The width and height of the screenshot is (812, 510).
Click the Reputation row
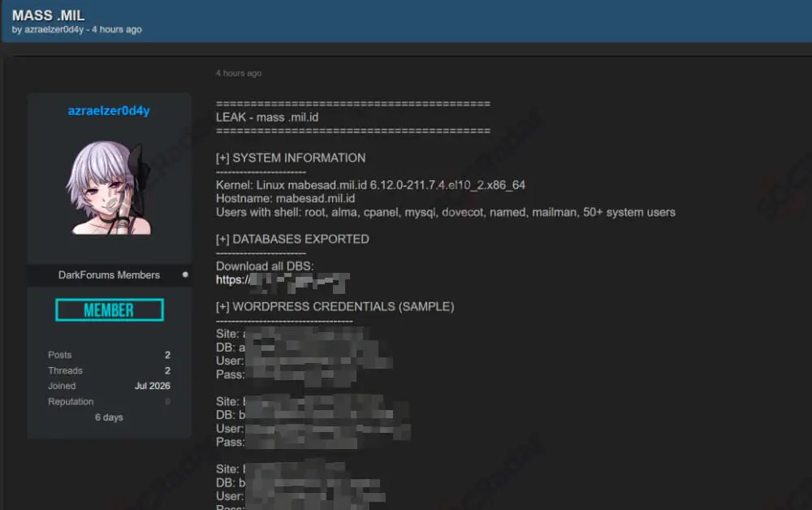tap(109, 401)
